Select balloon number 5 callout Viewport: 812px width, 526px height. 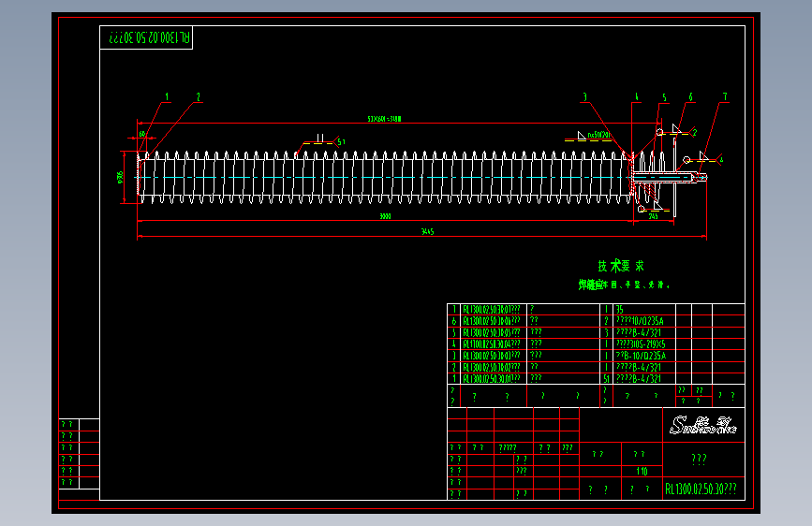click(x=664, y=97)
